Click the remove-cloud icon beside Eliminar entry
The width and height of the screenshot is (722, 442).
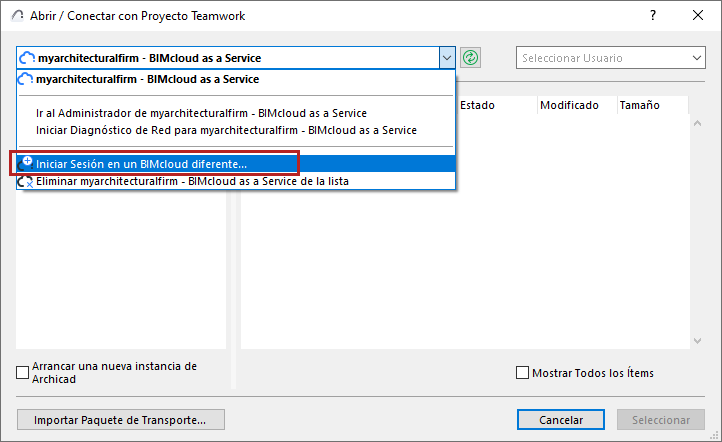pyautogui.click(x=27, y=181)
